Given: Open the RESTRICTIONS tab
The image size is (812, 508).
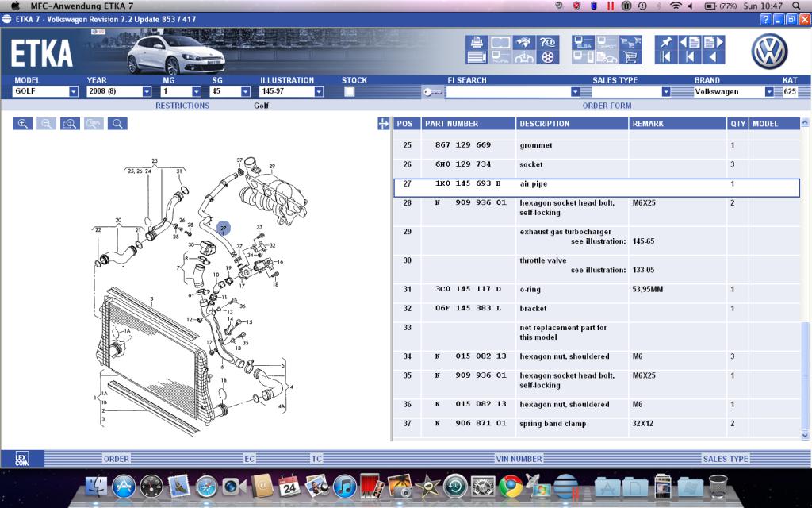Looking at the screenshot, I should click(182, 106).
